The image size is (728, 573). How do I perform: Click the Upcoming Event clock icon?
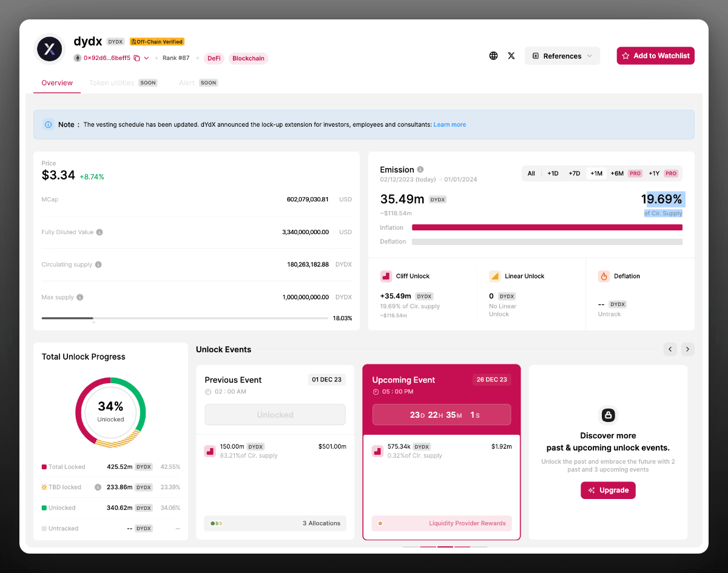pos(376,392)
